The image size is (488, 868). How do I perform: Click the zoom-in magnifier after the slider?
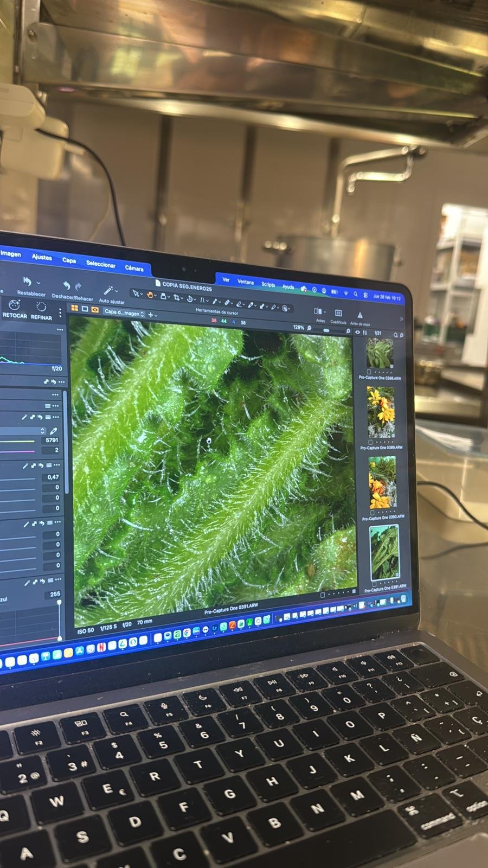[348, 330]
